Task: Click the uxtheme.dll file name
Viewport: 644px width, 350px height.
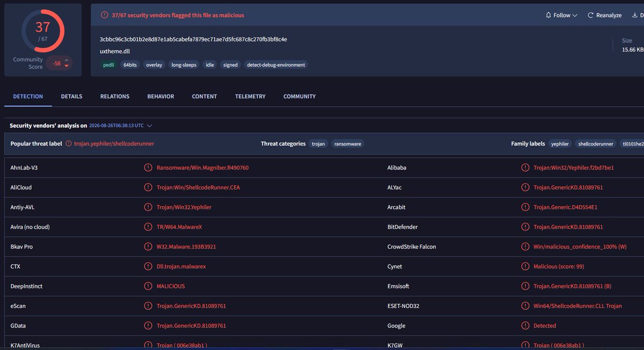Action: (115, 52)
